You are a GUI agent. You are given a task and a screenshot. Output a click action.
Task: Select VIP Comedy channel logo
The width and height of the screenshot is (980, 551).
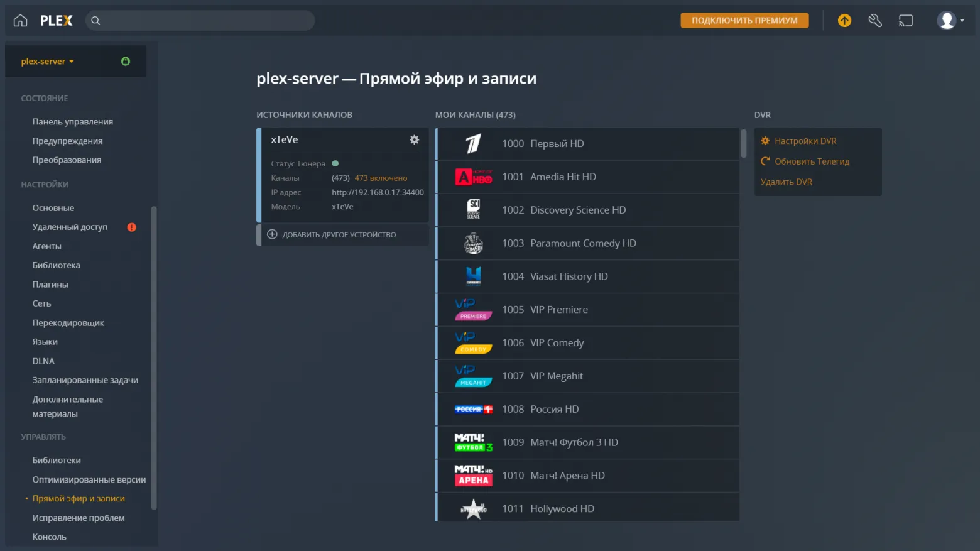click(474, 343)
